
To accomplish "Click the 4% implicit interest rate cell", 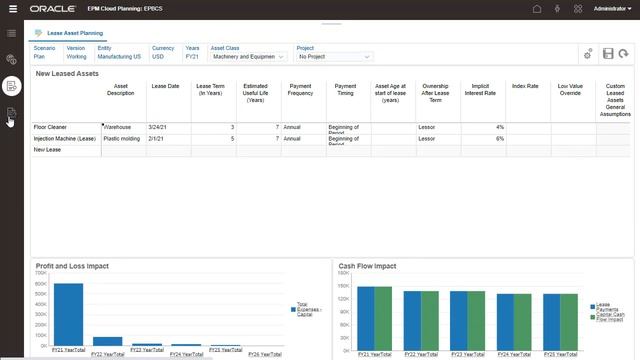I will point(483,127).
